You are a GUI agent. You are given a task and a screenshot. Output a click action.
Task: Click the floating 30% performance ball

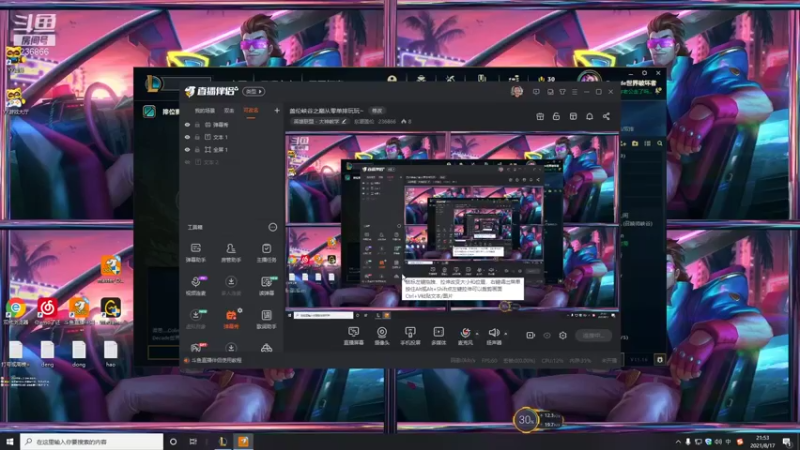pyautogui.click(x=526, y=420)
